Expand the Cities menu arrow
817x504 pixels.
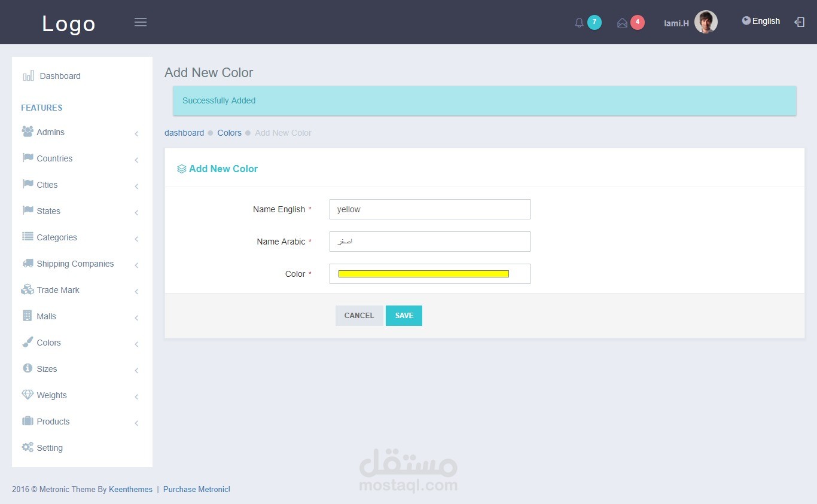pos(136,186)
